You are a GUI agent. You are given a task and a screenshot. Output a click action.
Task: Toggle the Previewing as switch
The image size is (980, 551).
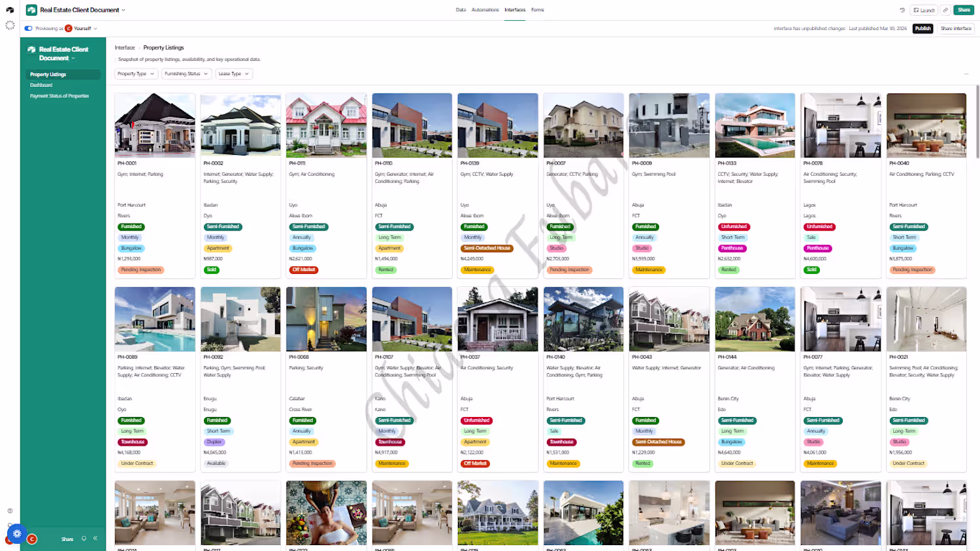click(x=28, y=28)
